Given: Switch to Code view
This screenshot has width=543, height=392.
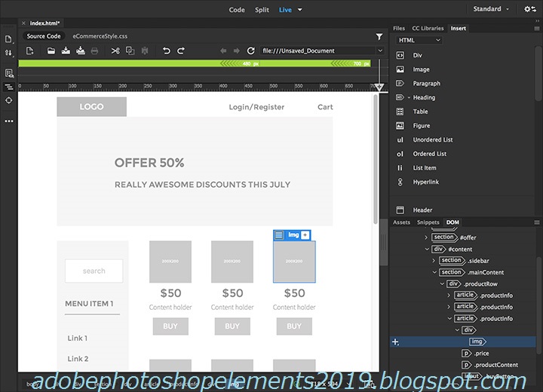Looking at the screenshot, I should (x=237, y=10).
